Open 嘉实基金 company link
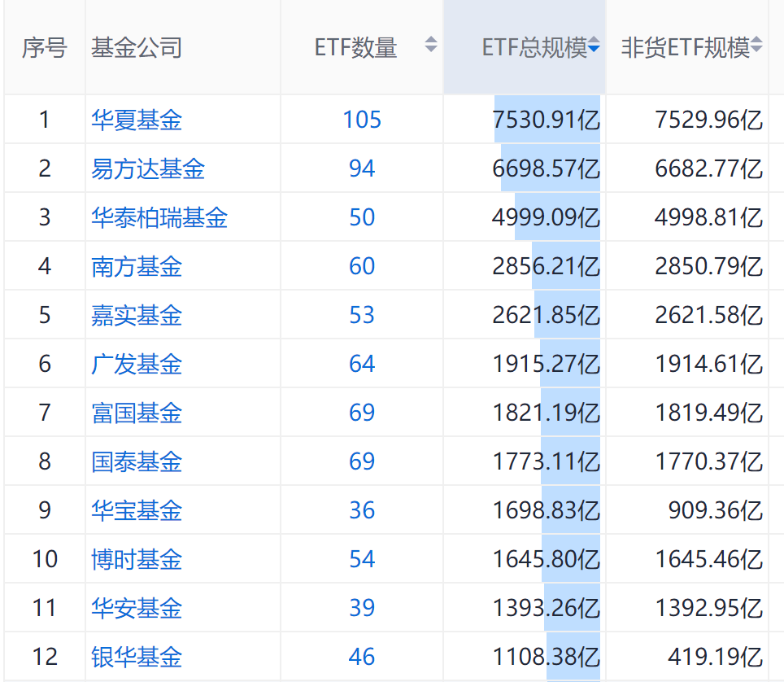 click(x=137, y=315)
